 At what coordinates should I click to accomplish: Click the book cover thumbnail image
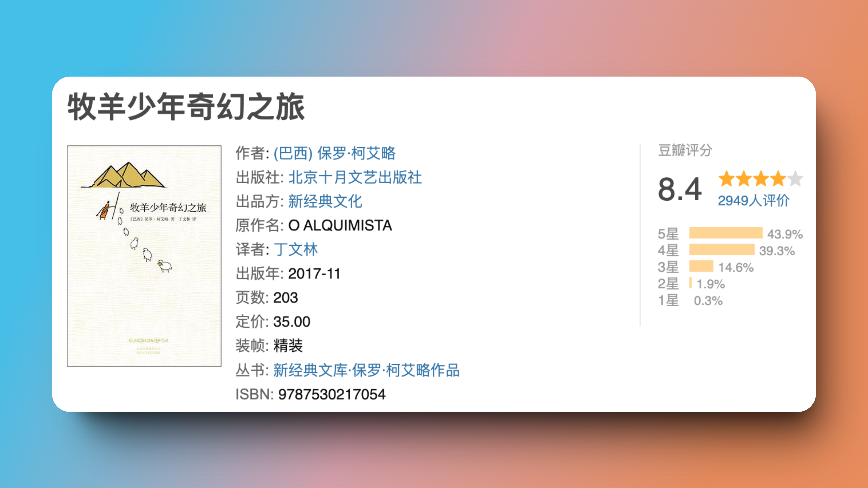click(144, 256)
